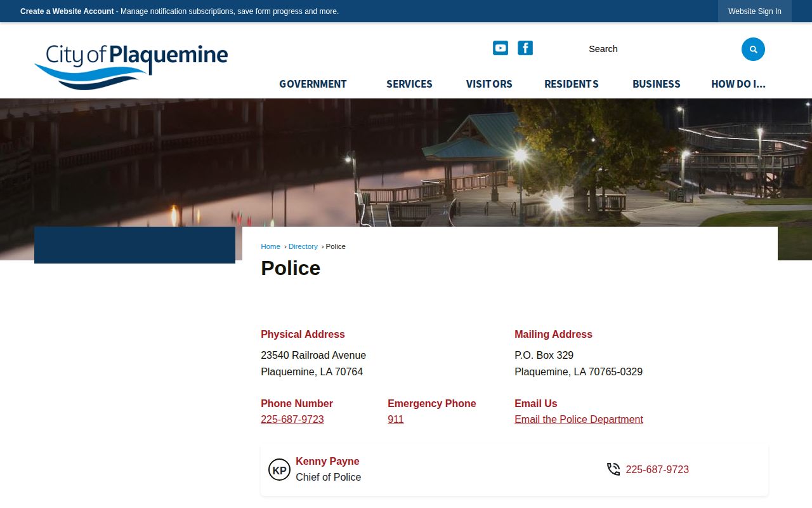The image size is (812, 508).
Task: Click the Emergency Phone heading
Action: (x=432, y=404)
